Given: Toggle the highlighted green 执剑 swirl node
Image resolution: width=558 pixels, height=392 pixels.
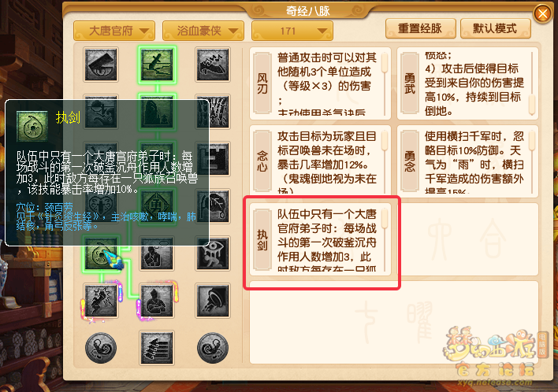Looking at the screenshot, I should [x=101, y=253].
